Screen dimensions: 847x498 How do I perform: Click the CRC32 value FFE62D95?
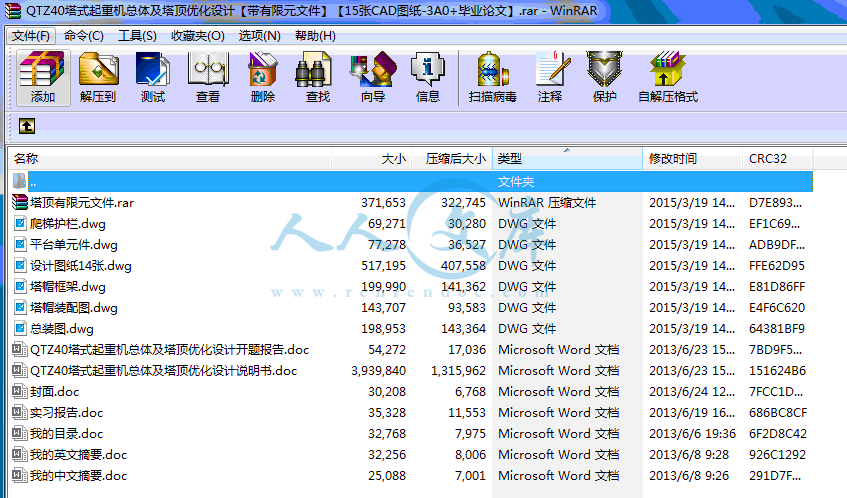777,266
